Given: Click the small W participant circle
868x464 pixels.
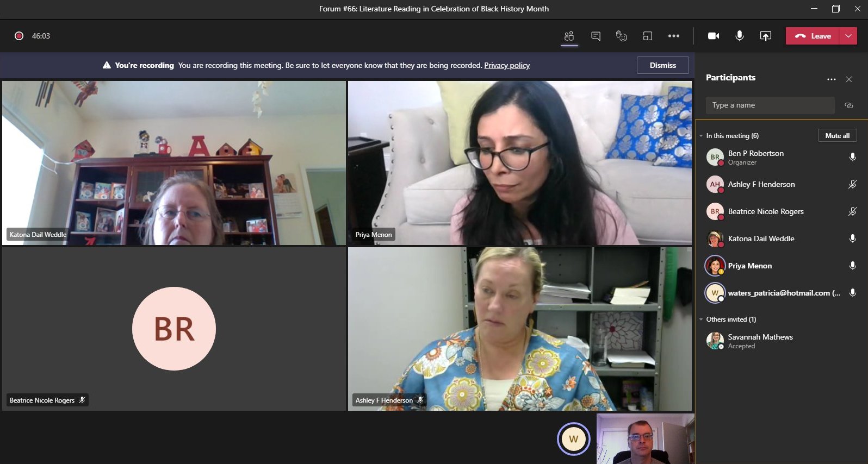Looking at the screenshot, I should point(574,439).
